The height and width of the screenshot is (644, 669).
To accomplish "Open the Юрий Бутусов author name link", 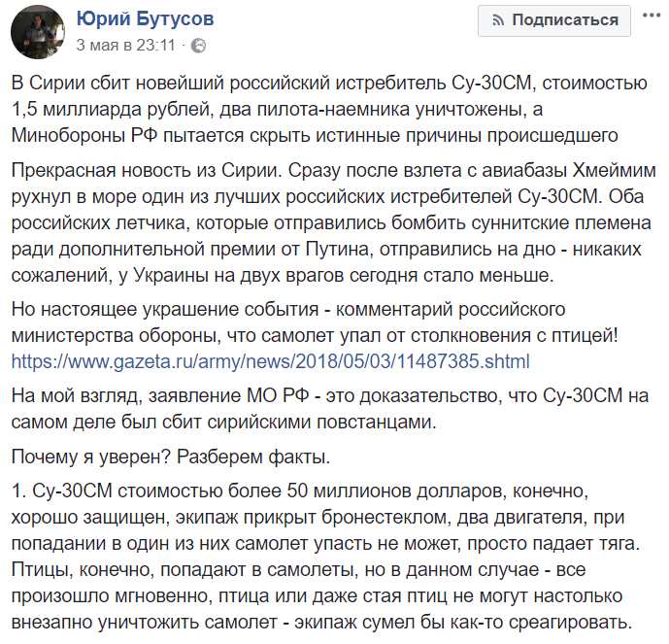I will pos(145,19).
